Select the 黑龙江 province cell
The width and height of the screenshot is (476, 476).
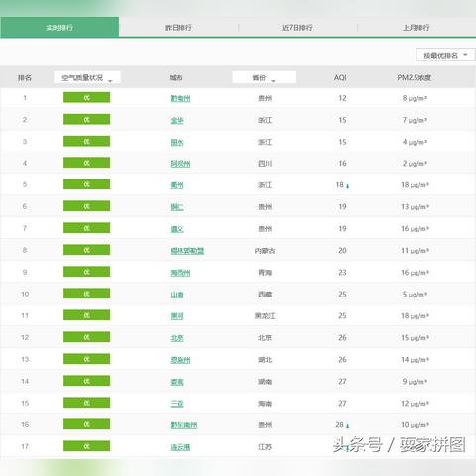click(265, 316)
